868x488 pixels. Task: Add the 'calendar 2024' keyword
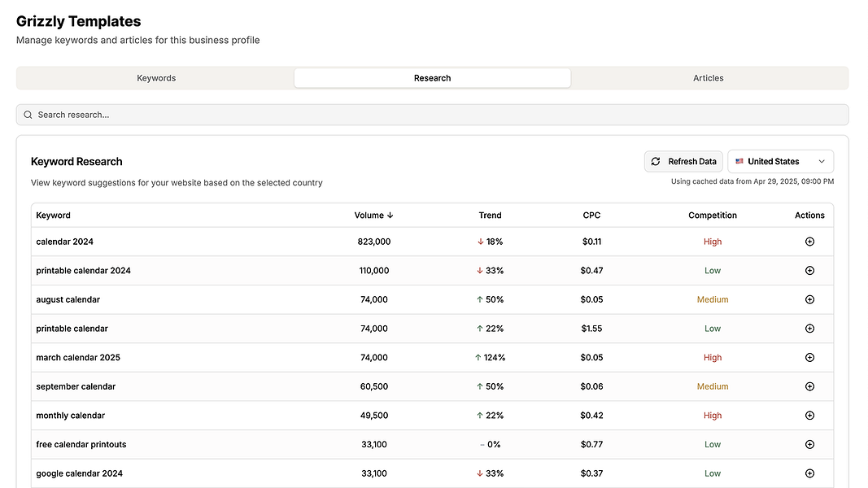(809, 242)
